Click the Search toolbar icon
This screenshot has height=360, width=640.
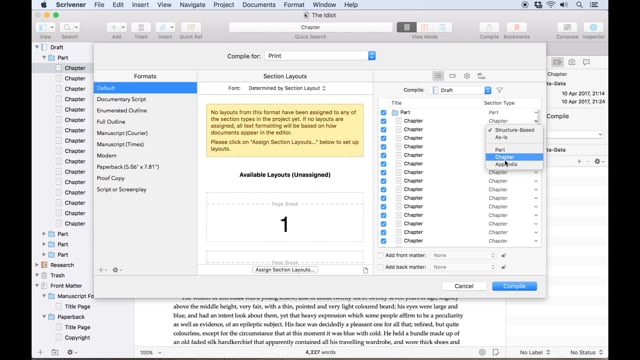(x=69, y=27)
